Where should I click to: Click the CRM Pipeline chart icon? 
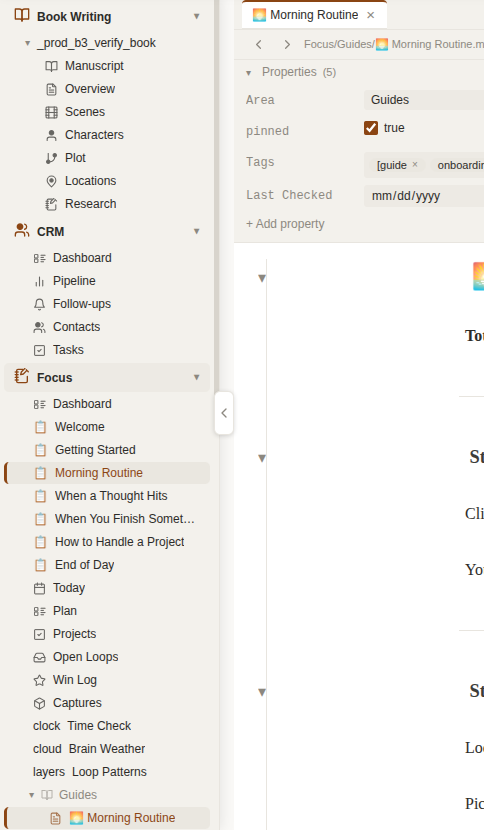(39, 281)
